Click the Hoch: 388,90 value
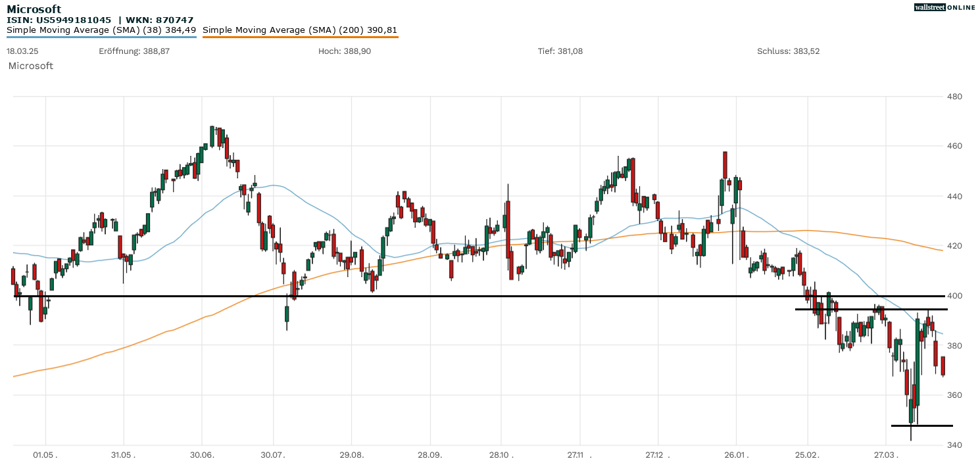Viewport: 980px width, 459px height. [x=345, y=51]
